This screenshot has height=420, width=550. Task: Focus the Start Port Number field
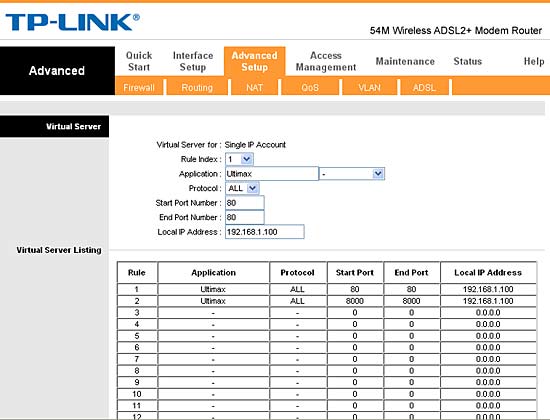point(244,203)
